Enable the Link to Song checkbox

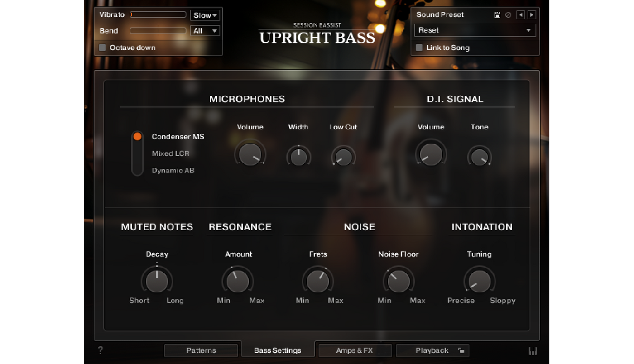coord(419,48)
